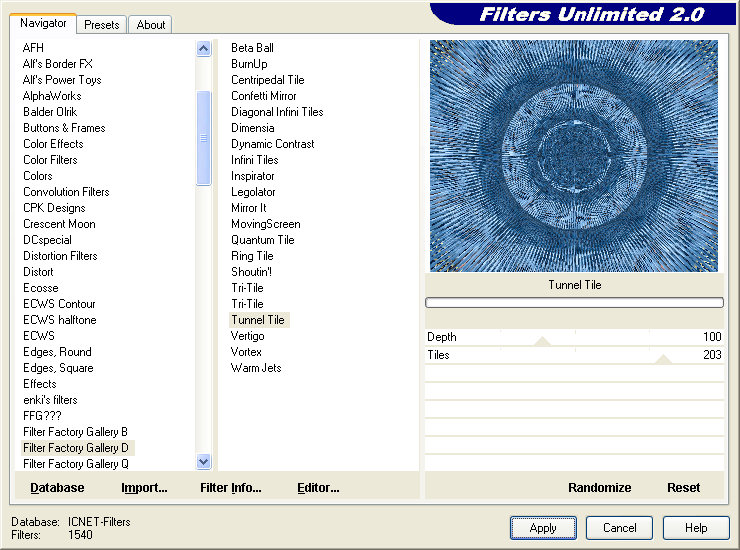740x550 pixels.
Task: Reset the filter settings
Action: [683, 488]
